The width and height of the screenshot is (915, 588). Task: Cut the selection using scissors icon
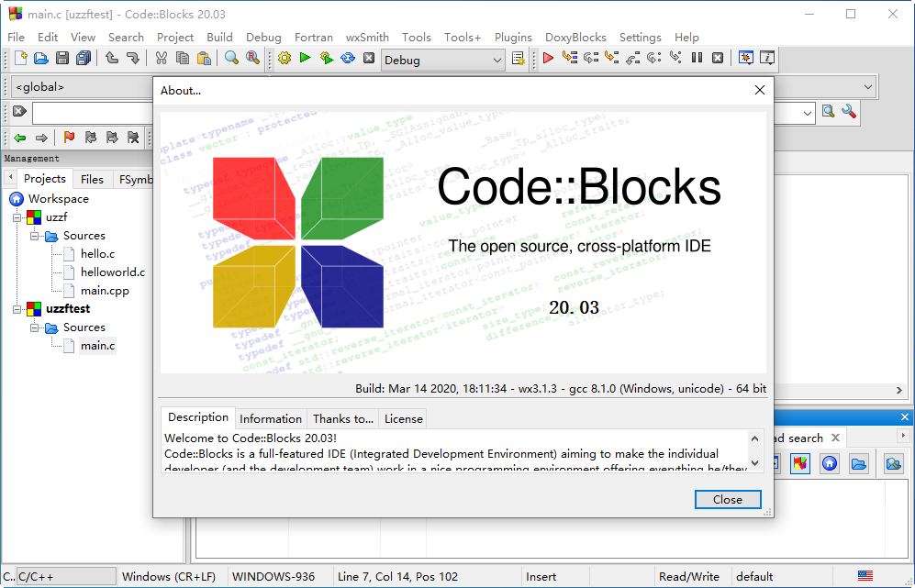pos(162,58)
